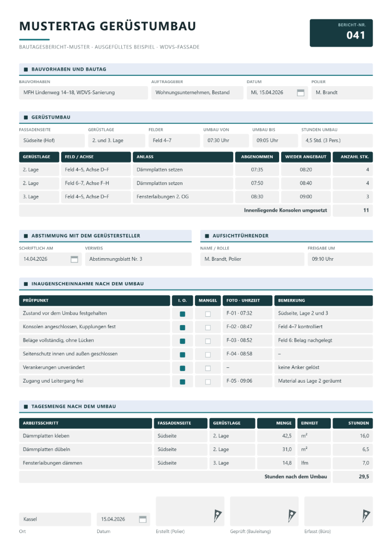Viewport: 392px width, 554px height.
Task: Click the signature pen icon for Geprüft (Bauleitung)
Action: pyautogui.click(x=292, y=516)
